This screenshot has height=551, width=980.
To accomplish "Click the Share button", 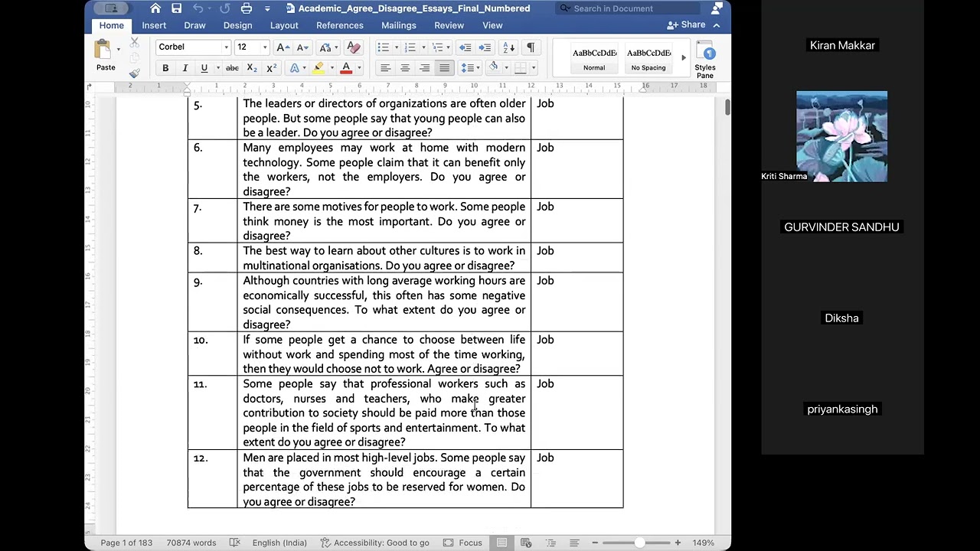I will click(686, 24).
